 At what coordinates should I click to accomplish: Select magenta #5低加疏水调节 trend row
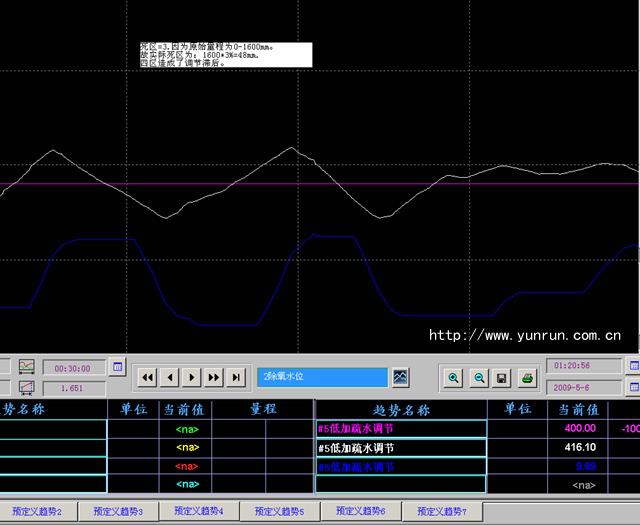pos(400,428)
